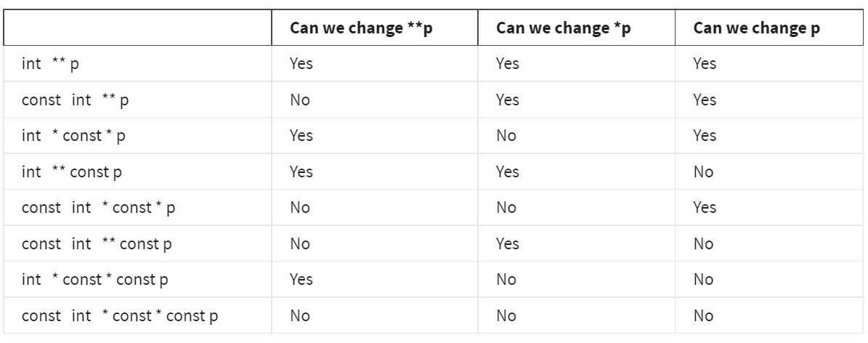Select the "const int ** p" row label
The height and width of the screenshot is (343, 868).
point(76,100)
